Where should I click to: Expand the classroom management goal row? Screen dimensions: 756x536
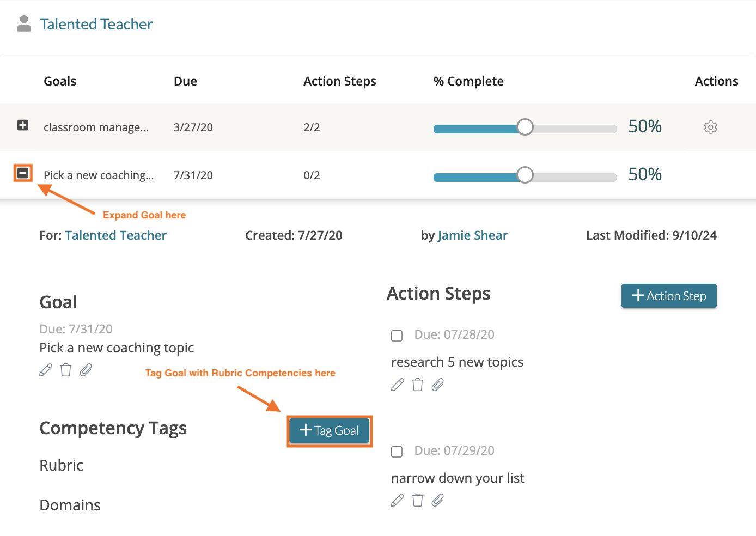pyautogui.click(x=23, y=125)
